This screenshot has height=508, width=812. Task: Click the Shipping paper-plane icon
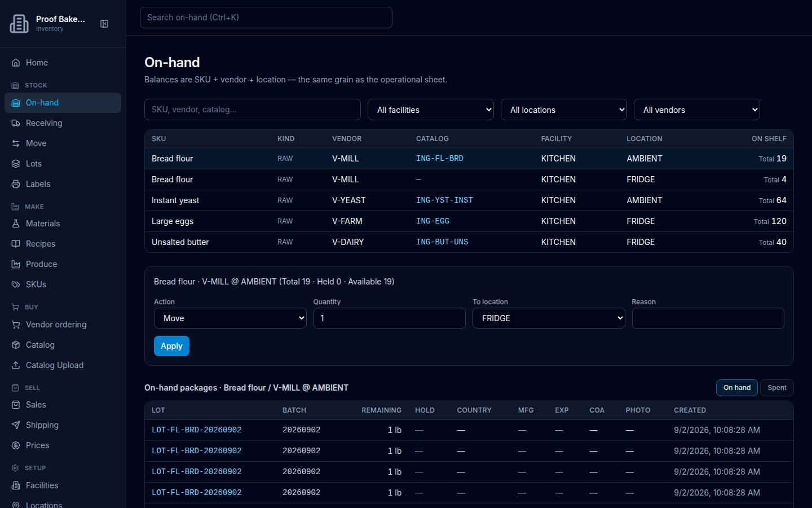coord(16,425)
